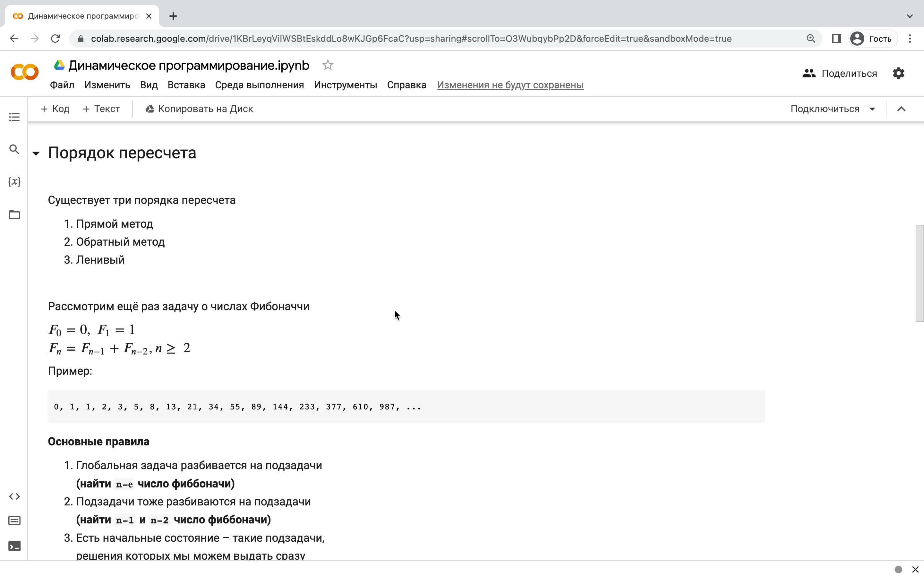Open the Вид menu
Viewport: 924px width, 578px height.
[149, 85]
